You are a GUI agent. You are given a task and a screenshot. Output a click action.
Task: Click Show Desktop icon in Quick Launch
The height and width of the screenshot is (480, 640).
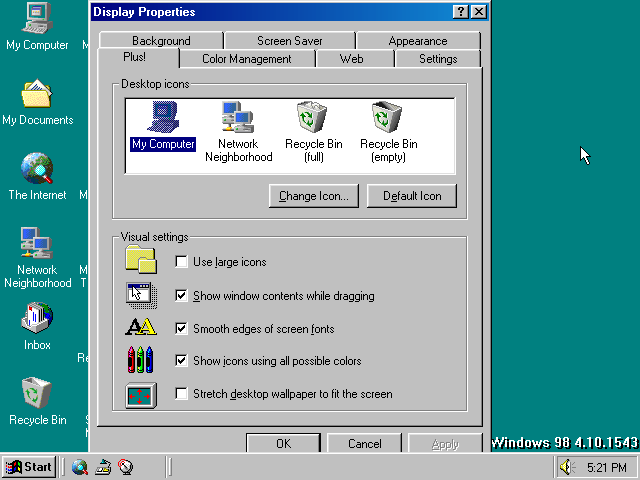(x=103, y=467)
